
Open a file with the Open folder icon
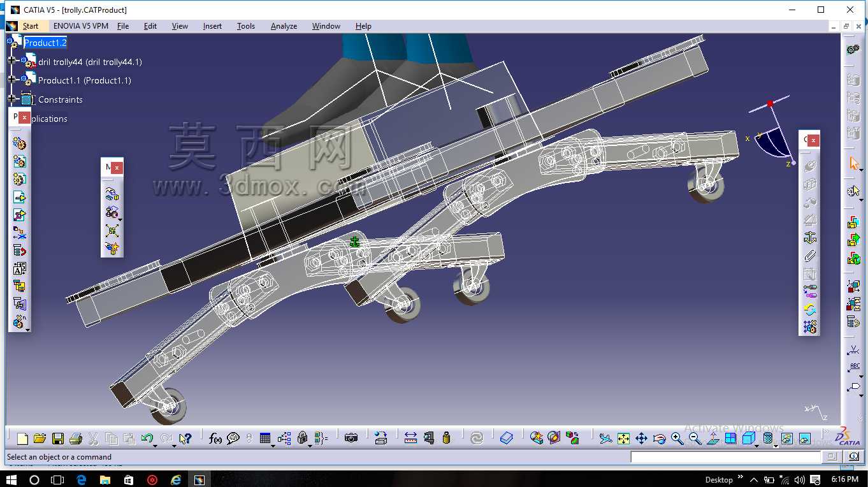click(40, 439)
